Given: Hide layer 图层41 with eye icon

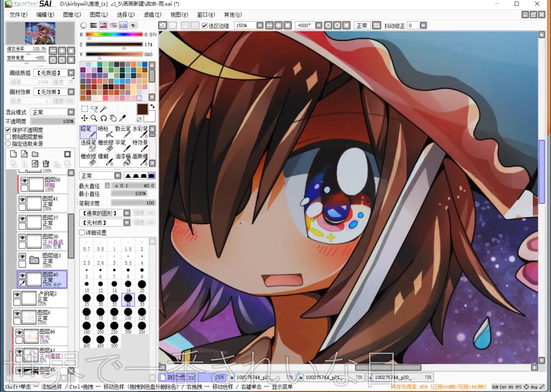Looking at the screenshot, I should 22,200.
